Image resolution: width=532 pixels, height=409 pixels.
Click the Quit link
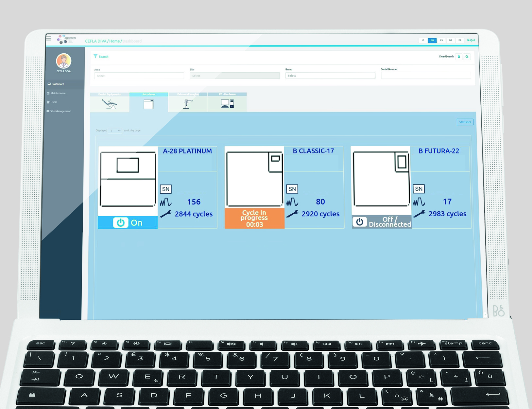(471, 40)
